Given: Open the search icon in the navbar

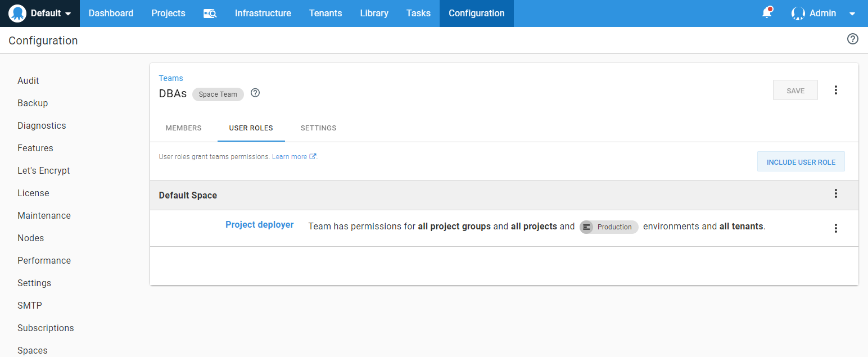Looking at the screenshot, I should [210, 13].
